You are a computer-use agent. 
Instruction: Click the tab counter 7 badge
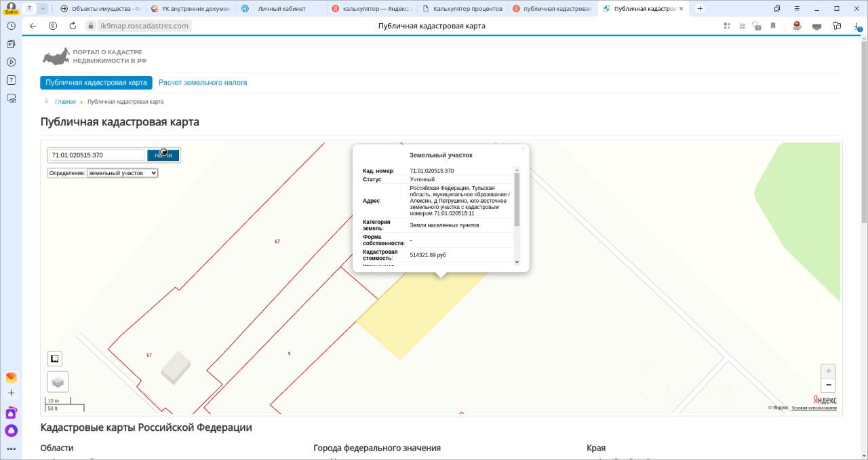click(x=28, y=9)
